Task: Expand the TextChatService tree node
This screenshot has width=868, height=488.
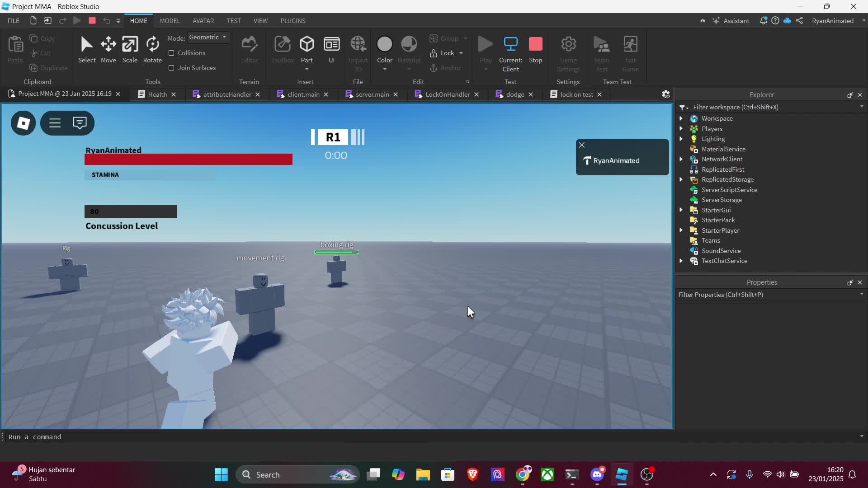Action: click(681, 261)
